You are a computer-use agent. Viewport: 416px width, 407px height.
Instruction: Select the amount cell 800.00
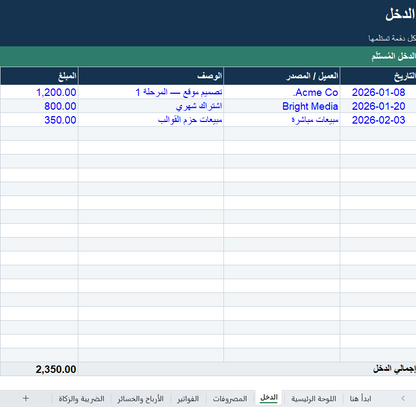click(39, 106)
